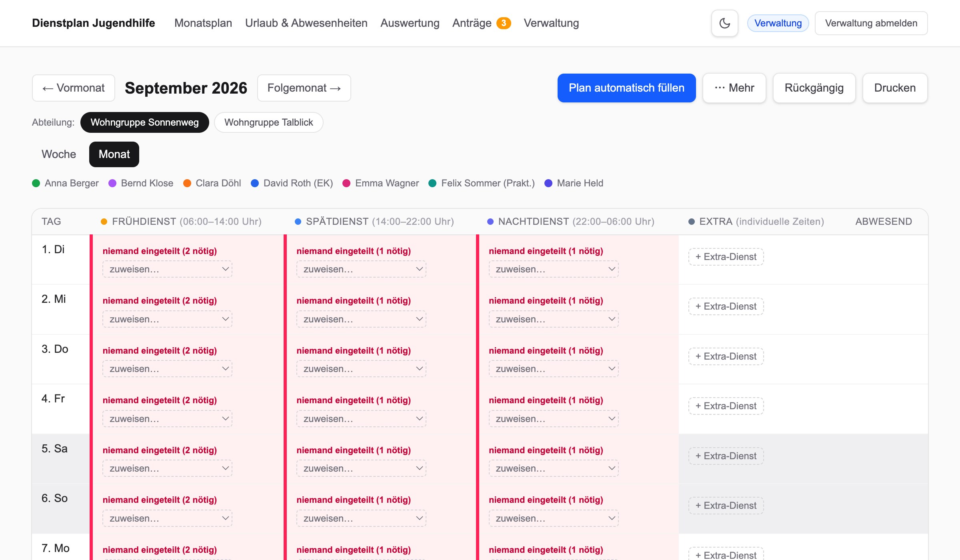Add Extra-Dienst for 2. Mi
This screenshot has height=560, width=960.
[x=726, y=306]
